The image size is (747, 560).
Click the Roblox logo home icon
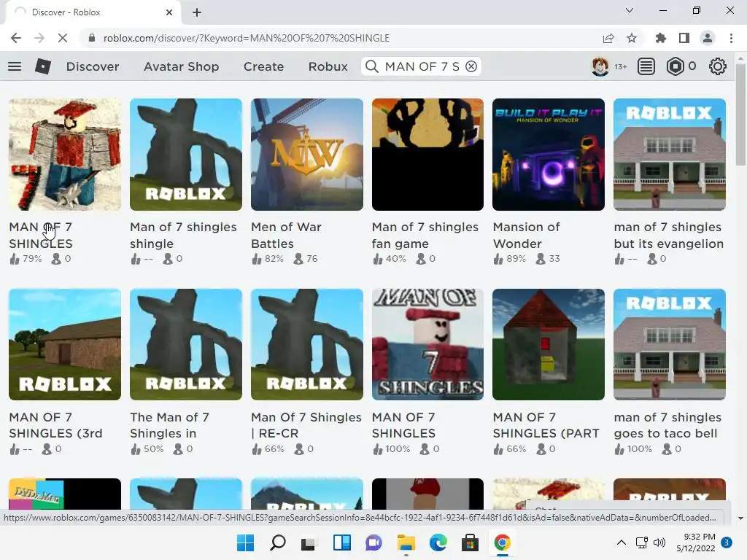[43, 66]
